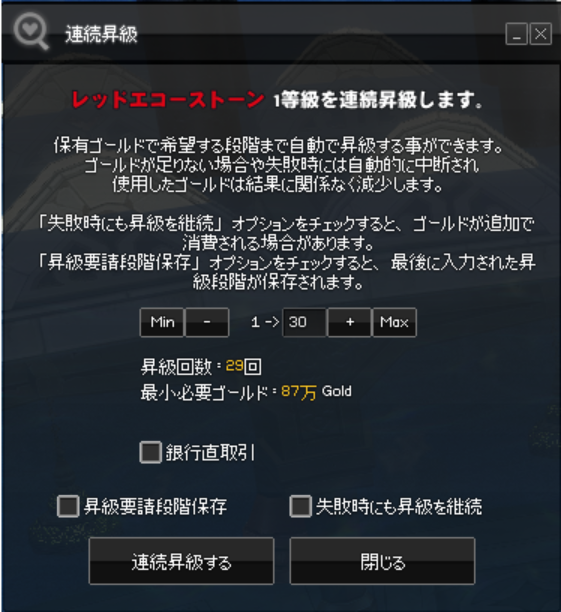
Task: Set target level to maximum with Max
Action: [395, 322]
